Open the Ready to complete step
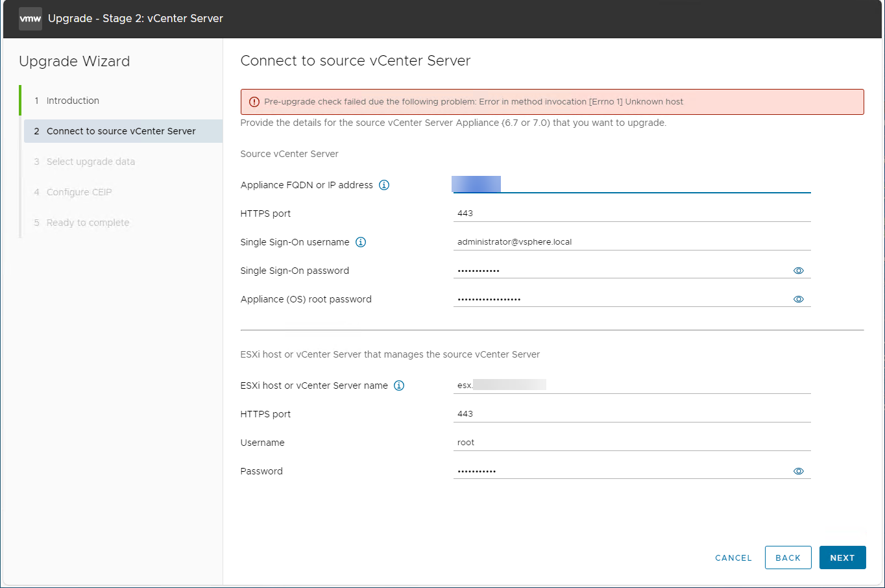 (x=88, y=223)
